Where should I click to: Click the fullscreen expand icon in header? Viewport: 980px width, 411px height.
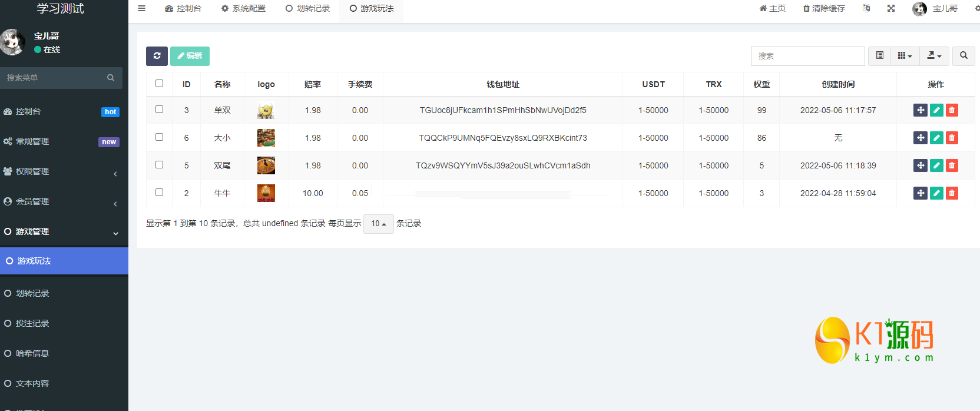click(891, 8)
